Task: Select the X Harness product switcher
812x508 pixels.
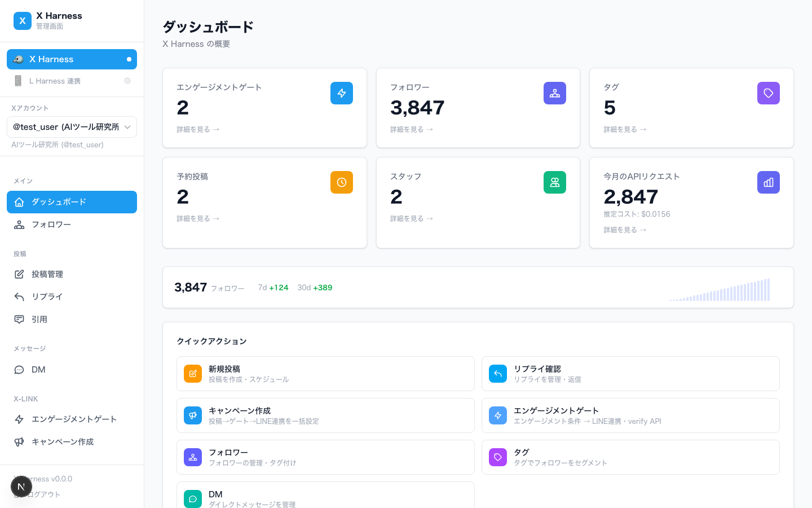Action: click(x=72, y=59)
